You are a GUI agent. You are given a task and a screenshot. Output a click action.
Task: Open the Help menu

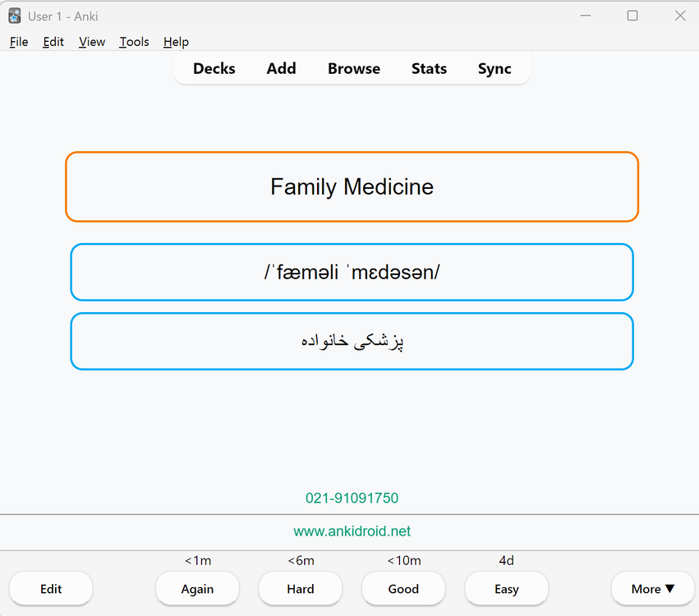[x=176, y=42]
